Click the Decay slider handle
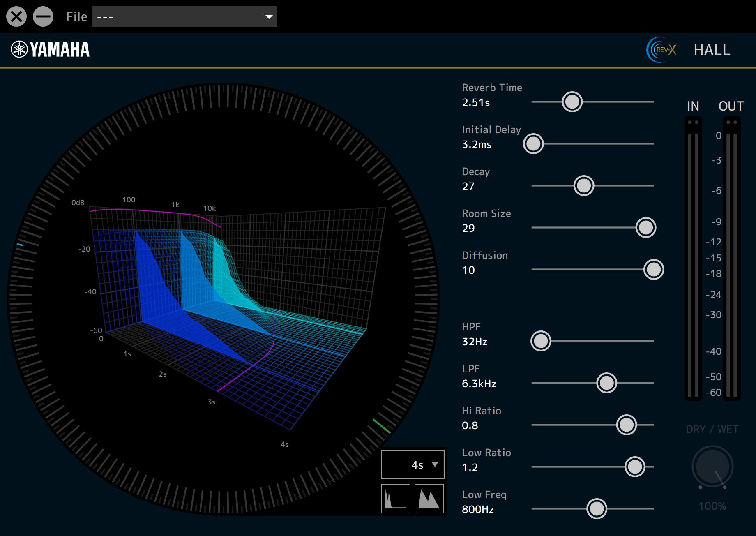756x536 pixels. pyautogui.click(x=583, y=186)
